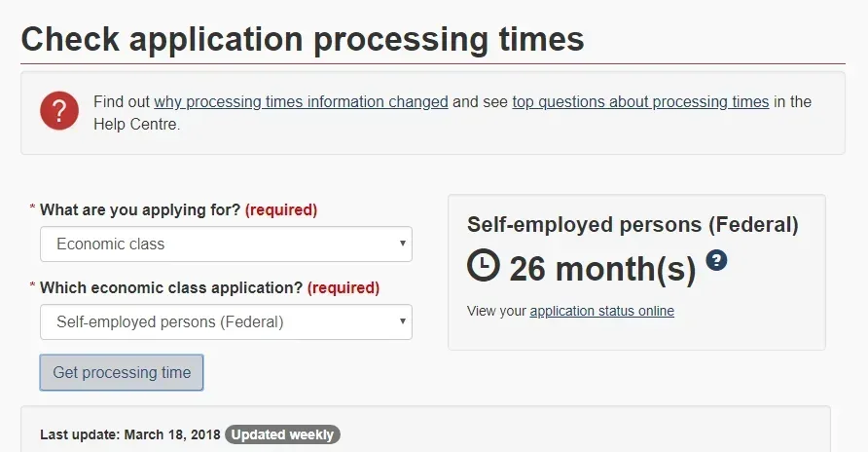Click the 'What are you applying for?' label
The width and height of the screenshot is (868, 452).
[x=140, y=210]
